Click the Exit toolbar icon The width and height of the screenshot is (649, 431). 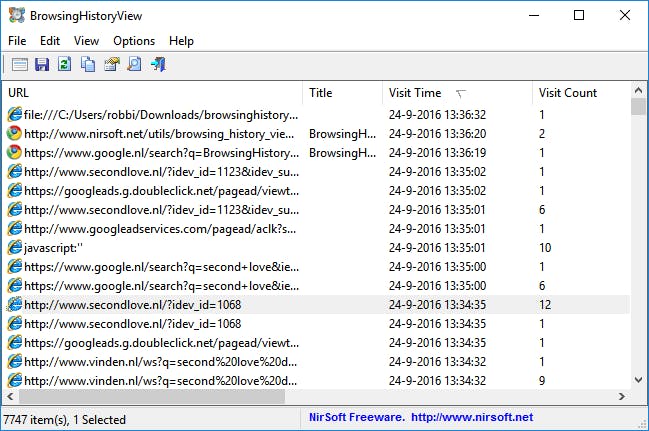pos(158,65)
